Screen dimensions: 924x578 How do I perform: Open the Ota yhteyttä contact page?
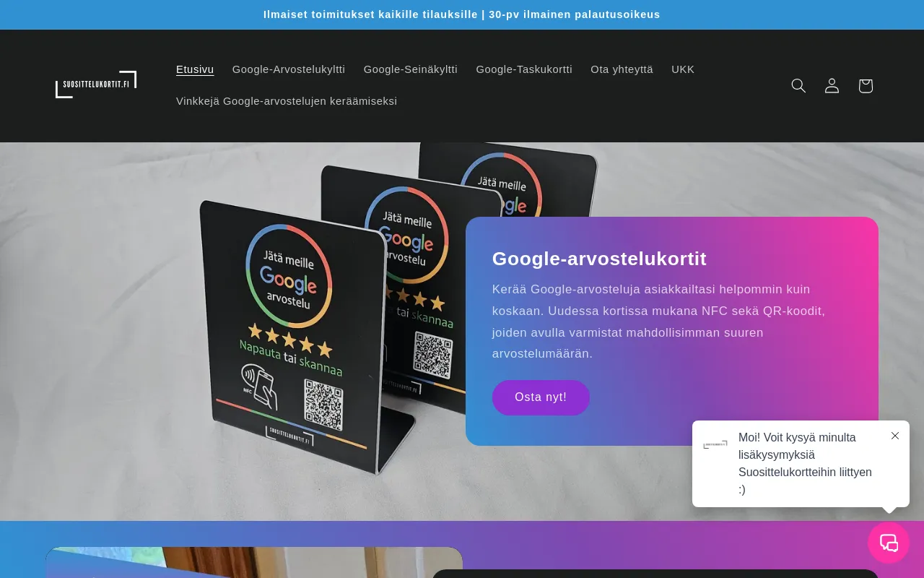pyautogui.click(x=622, y=69)
